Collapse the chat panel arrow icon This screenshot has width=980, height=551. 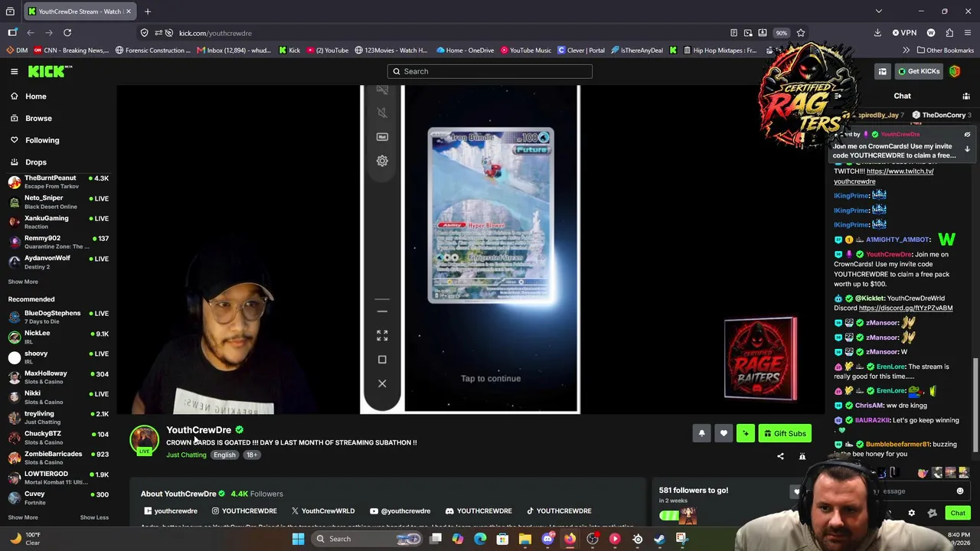click(x=838, y=96)
